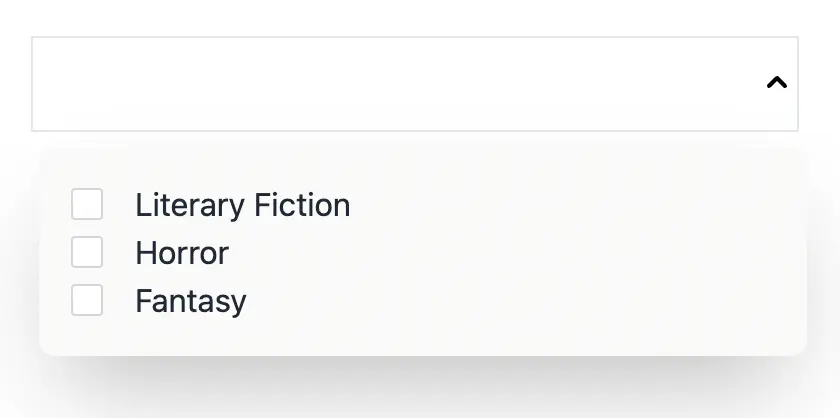Tick the Horror checkbox
This screenshot has height=418, width=840.
coord(87,252)
